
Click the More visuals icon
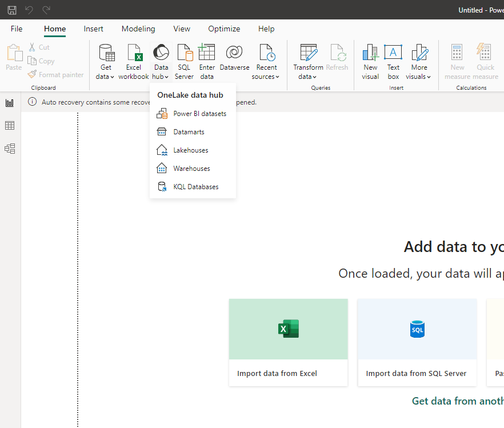point(420,53)
